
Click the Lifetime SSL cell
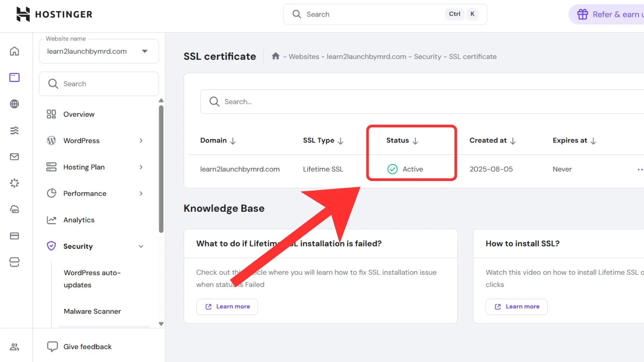point(323,169)
